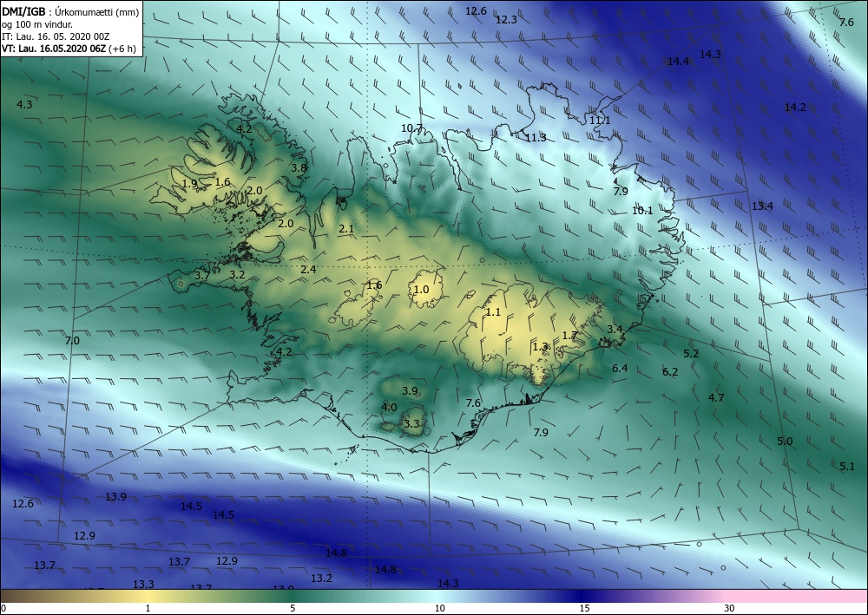This screenshot has height=615, width=868.
Task: Click the 6.4 value label
Action: tap(620, 368)
